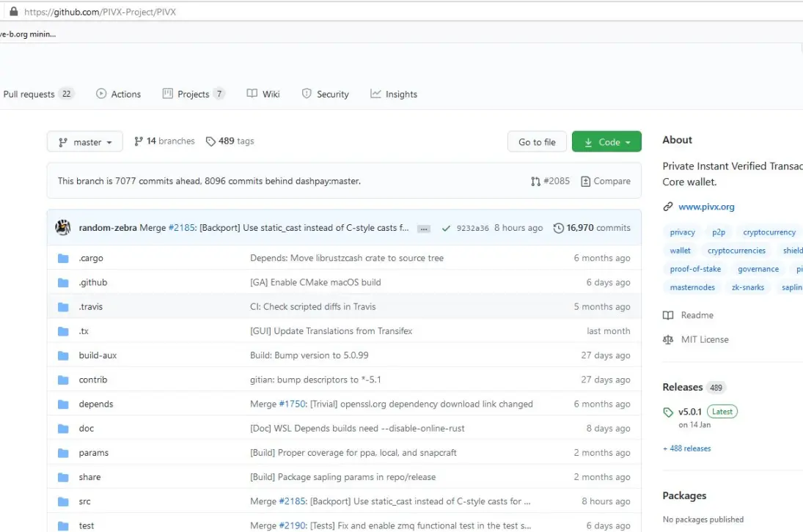803x532 pixels.
Task: Open the .cargo folder
Action: [x=91, y=259]
